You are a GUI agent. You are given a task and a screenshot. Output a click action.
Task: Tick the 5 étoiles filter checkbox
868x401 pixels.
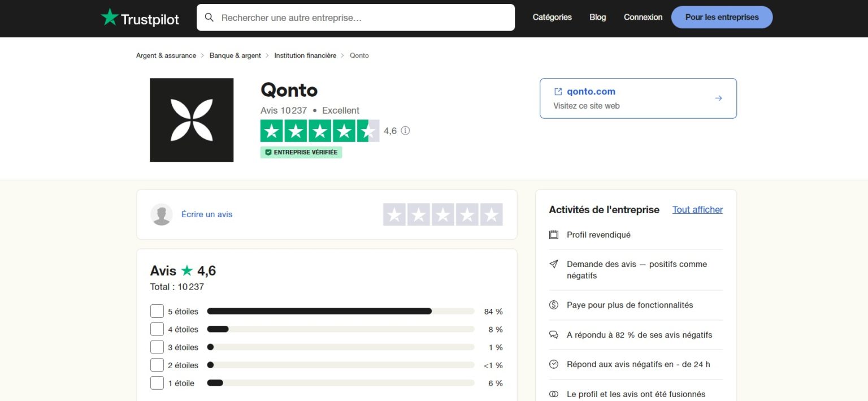click(x=157, y=312)
